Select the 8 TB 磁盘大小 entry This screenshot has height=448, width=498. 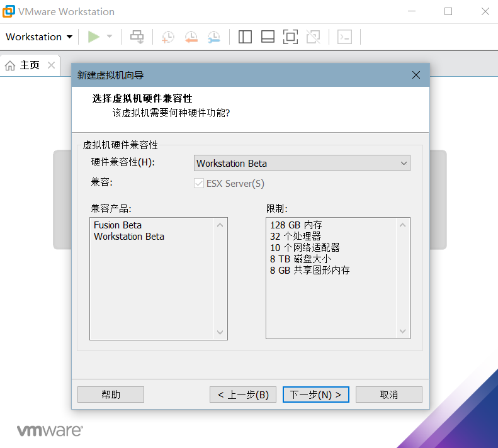(300, 259)
